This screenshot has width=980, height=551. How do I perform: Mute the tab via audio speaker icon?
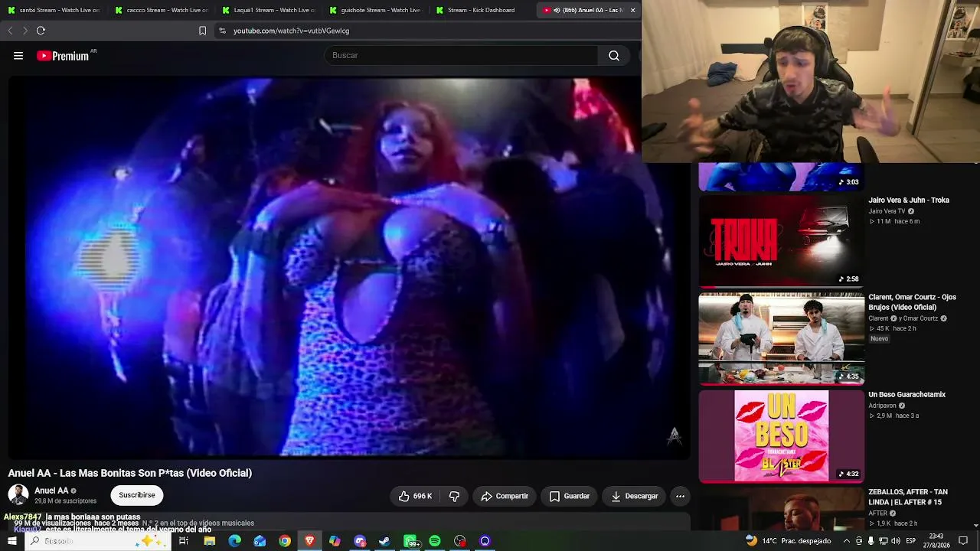(x=557, y=10)
